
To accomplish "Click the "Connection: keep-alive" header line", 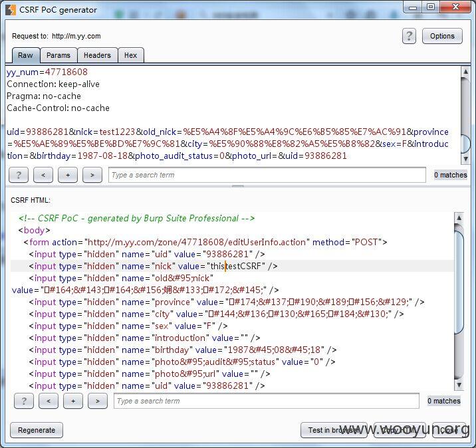I will click(x=53, y=84).
